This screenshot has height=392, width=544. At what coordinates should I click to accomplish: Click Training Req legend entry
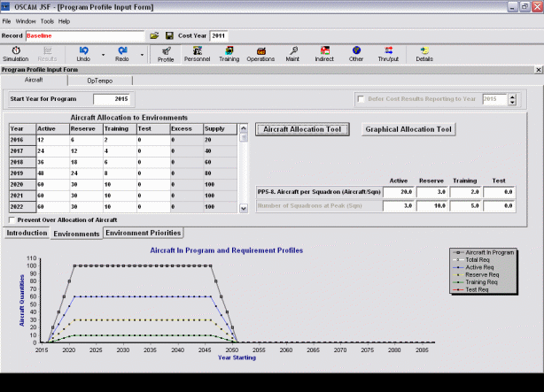coord(475,282)
